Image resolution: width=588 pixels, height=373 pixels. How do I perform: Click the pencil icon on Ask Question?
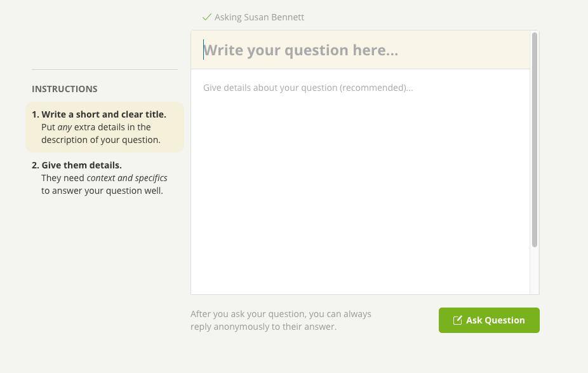pyautogui.click(x=457, y=320)
